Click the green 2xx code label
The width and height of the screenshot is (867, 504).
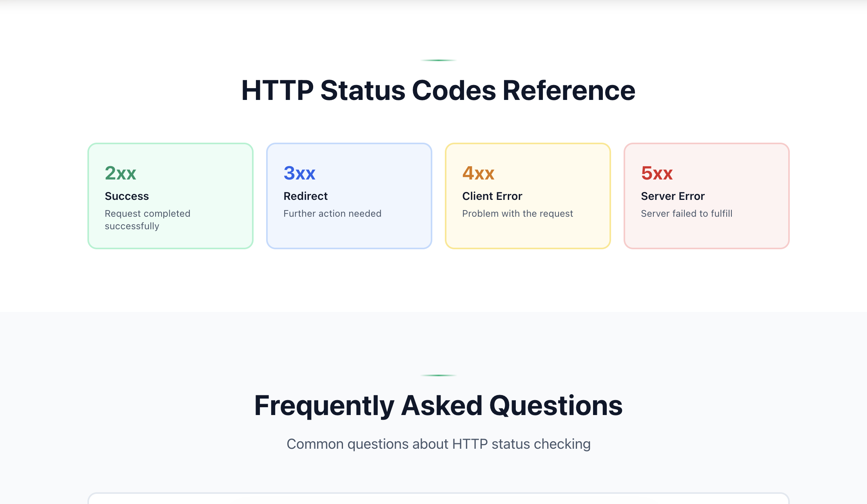(x=120, y=173)
